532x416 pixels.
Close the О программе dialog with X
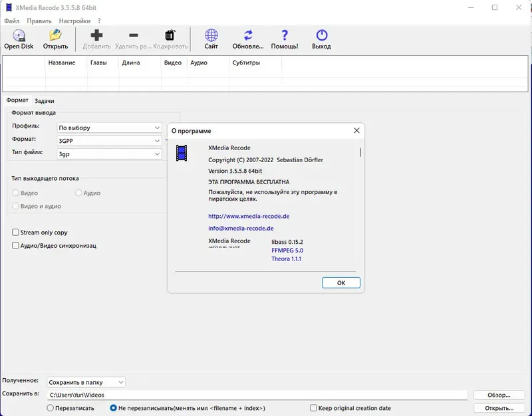click(x=356, y=131)
